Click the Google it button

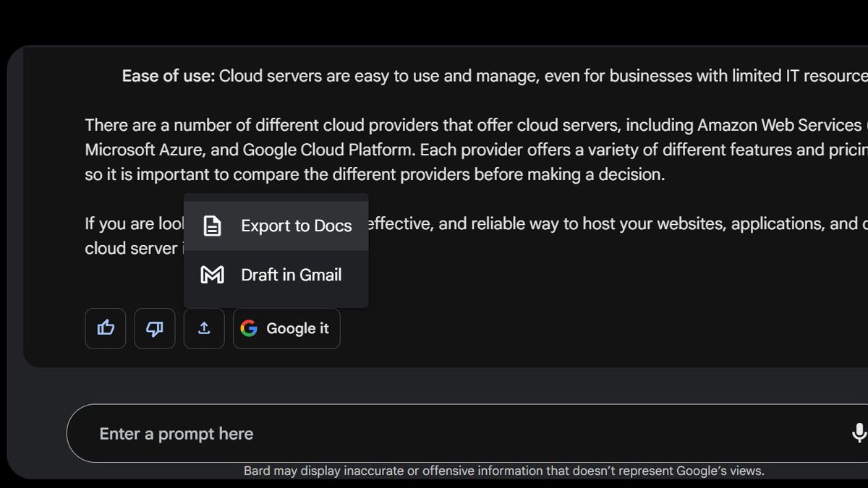286,328
